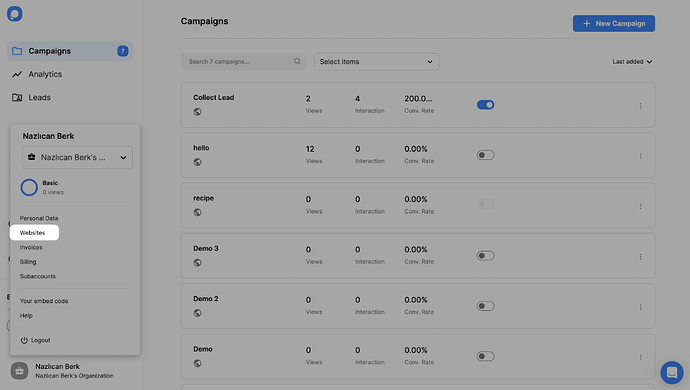Viewport: 690px width, 390px height.
Task: Click the Collect Lead three-dot menu icon
Action: pyautogui.click(x=641, y=106)
